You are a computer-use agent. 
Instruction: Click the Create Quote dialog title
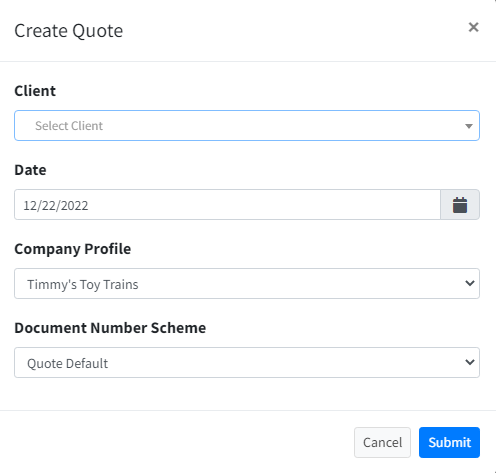(x=69, y=31)
